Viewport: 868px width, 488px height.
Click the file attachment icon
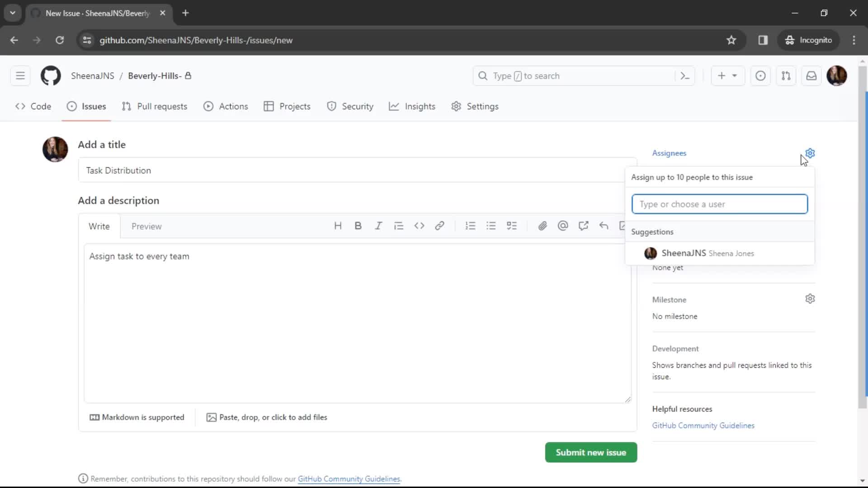point(542,226)
